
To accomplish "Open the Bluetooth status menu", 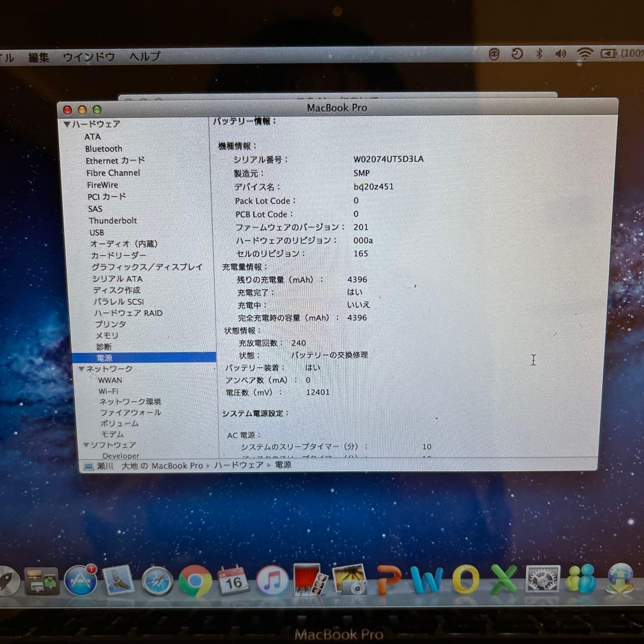I will [x=538, y=54].
